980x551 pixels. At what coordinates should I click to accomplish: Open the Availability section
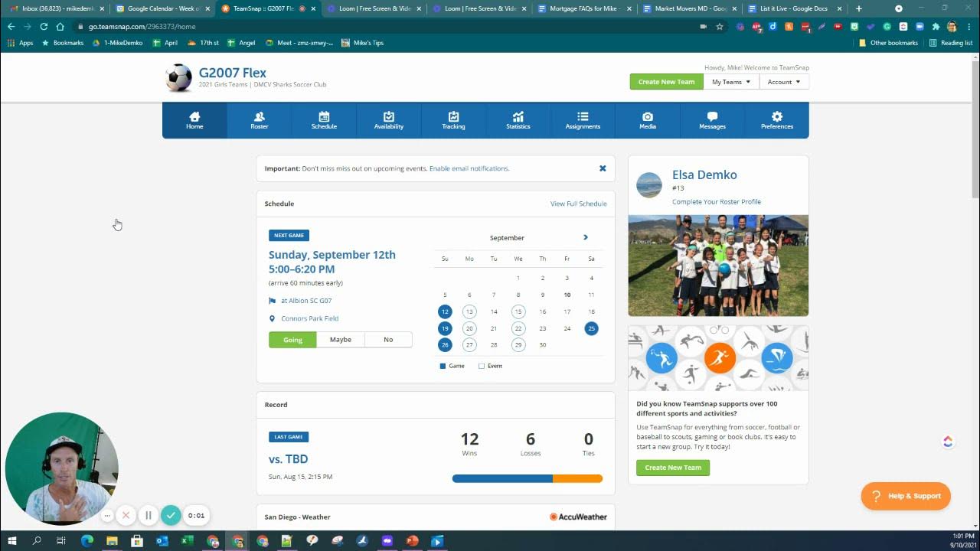click(389, 120)
